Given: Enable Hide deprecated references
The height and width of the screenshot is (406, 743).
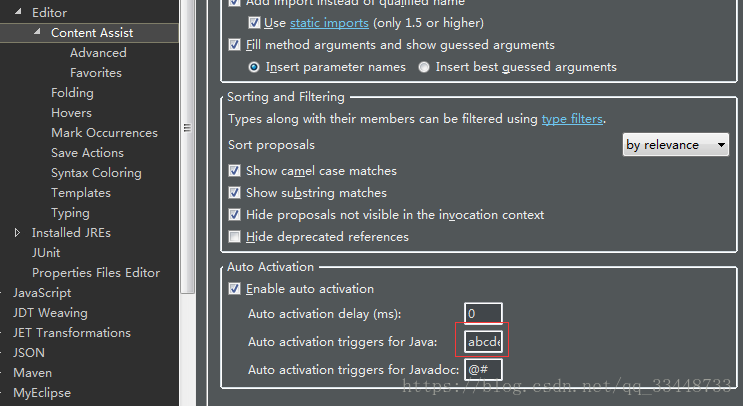Looking at the screenshot, I should pos(235,236).
